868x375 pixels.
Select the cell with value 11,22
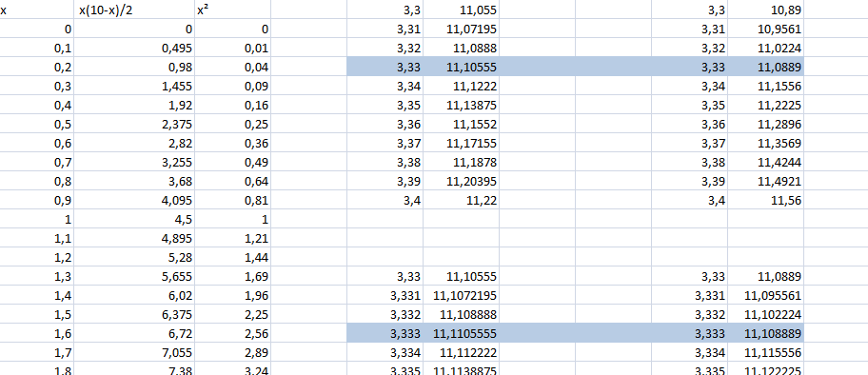(461, 201)
